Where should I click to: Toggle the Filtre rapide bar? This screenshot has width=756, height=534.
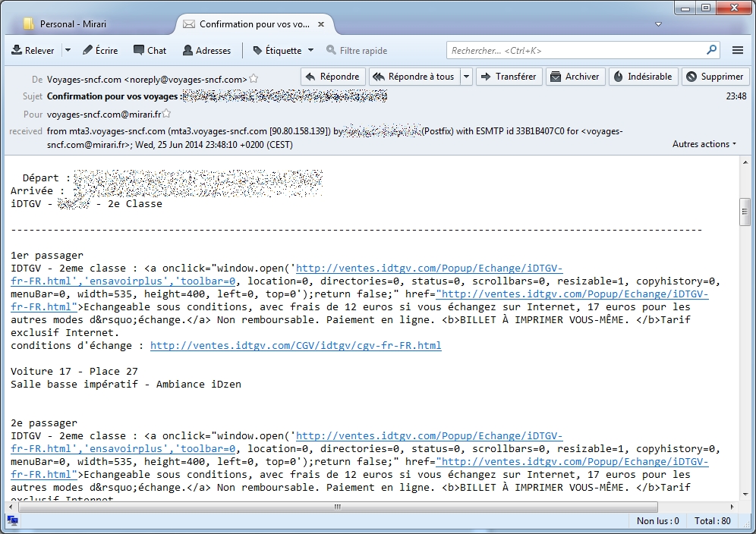(357, 51)
